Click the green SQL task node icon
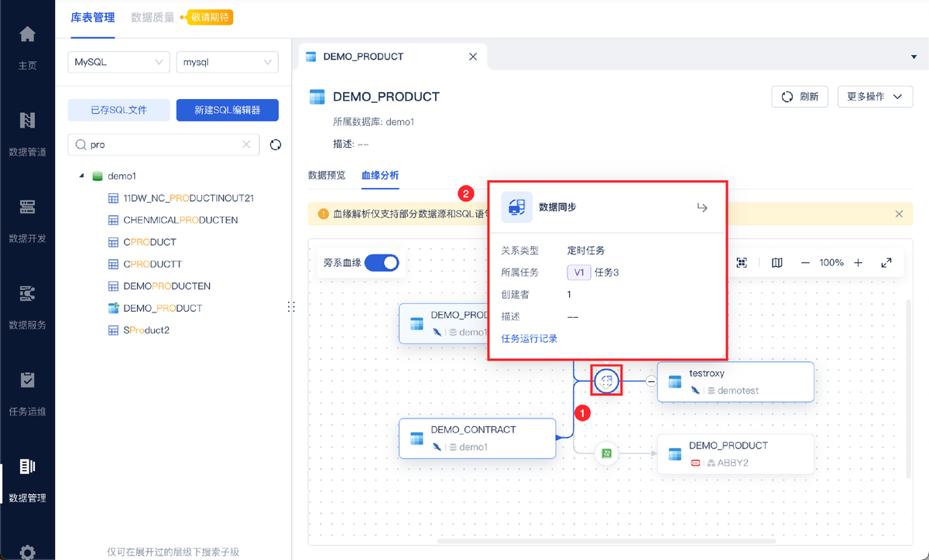This screenshot has height=560, width=929. click(607, 452)
